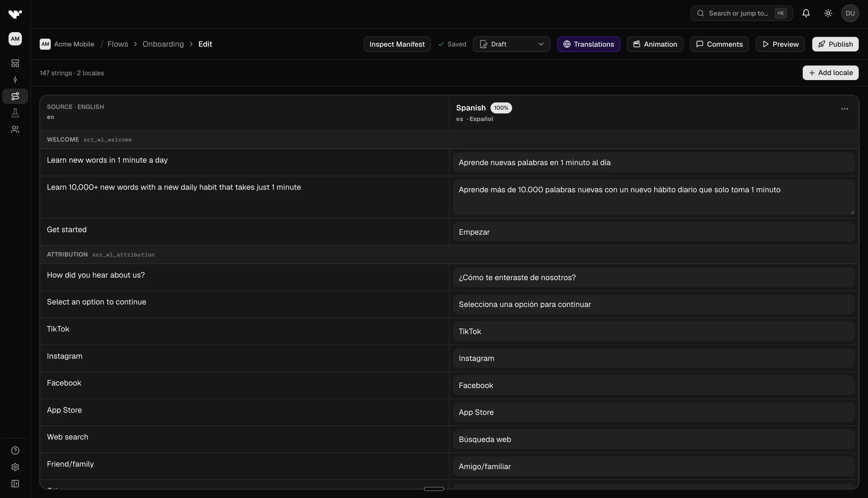
Task: Edit the 'Selecciona una opción para continuar' field
Action: pyautogui.click(x=654, y=304)
